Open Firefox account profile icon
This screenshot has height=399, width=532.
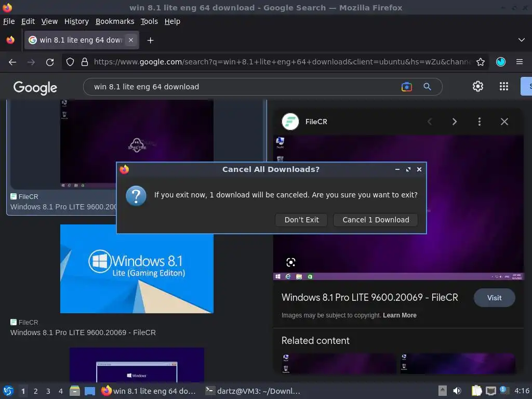[x=501, y=62]
